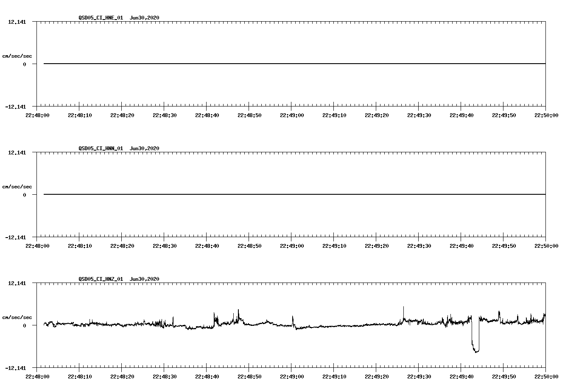Click the zero axis label of HNE chart
Image resolution: width=576 pixels, height=392 pixels.
[25, 64]
